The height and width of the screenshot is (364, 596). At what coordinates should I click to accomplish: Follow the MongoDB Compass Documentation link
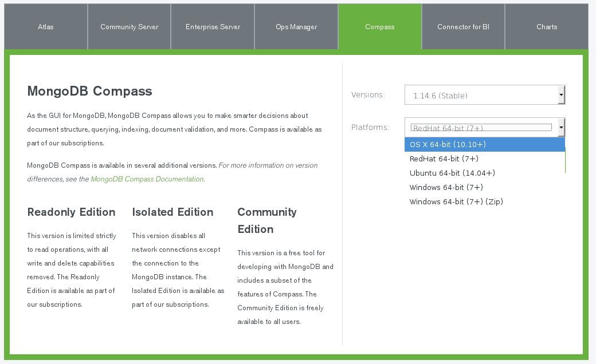(x=147, y=179)
